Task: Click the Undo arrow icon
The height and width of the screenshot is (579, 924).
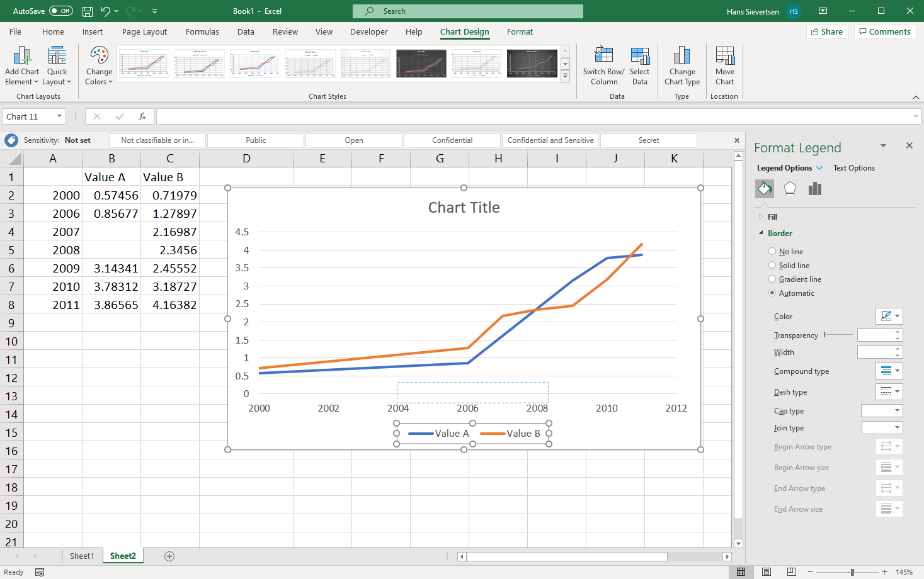Action: pyautogui.click(x=106, y=11)
